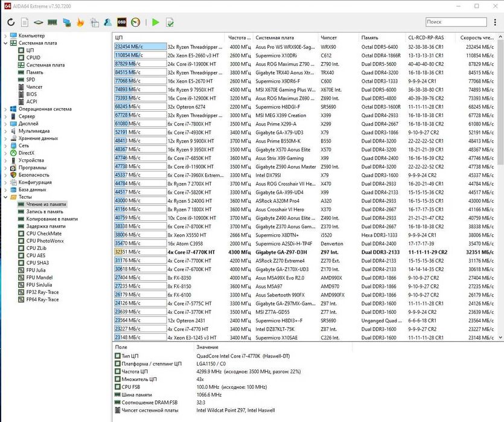Open the SPD tree item
Screen dimensions: 504x422
pos(31,80)
